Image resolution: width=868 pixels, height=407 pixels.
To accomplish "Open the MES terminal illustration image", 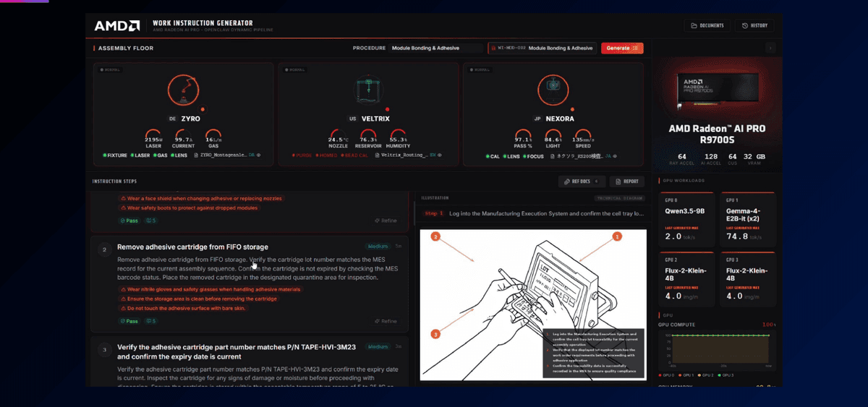I will pyautogui.click(x=533, y=304).
